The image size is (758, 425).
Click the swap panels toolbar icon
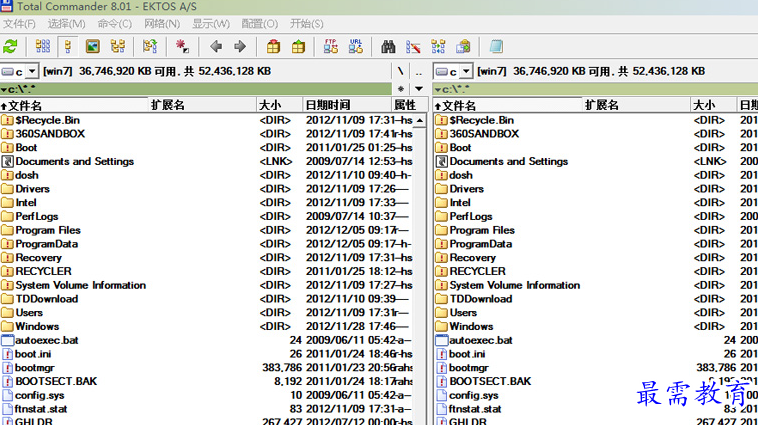click(x=150, y=46)
